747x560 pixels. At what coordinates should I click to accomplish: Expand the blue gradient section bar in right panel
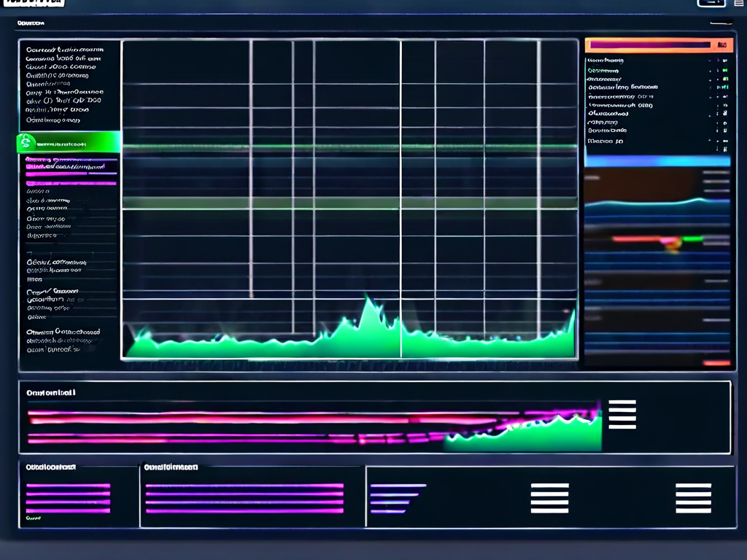coord(657,161)
